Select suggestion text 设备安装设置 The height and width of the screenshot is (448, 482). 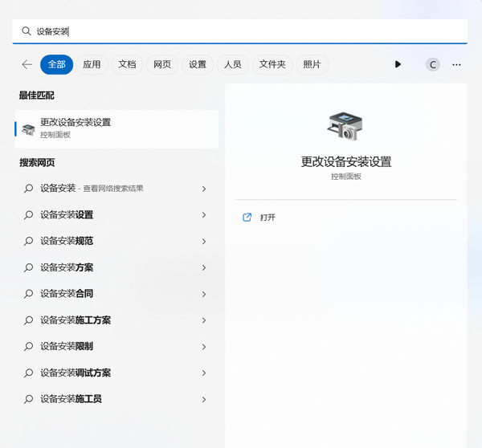[67, 214]
